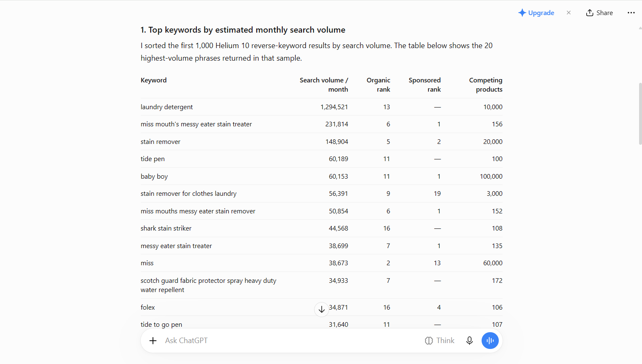Click the 60,000 competing products value
Screen dimensions: 642x364
(x=493, y=263)
